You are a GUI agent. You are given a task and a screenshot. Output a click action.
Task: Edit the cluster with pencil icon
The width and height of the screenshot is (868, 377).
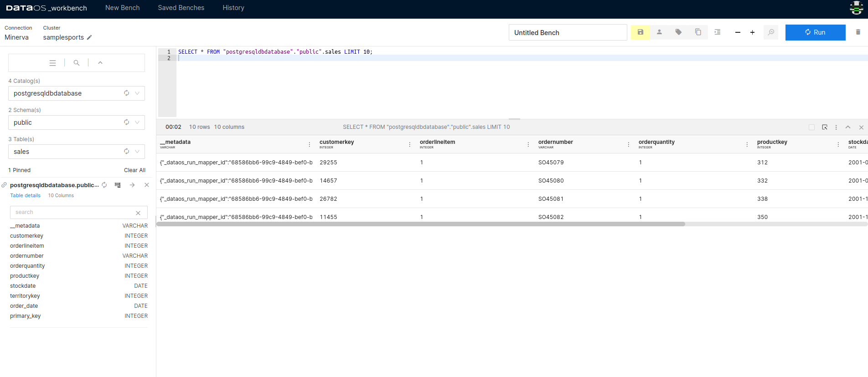point(89,37)
